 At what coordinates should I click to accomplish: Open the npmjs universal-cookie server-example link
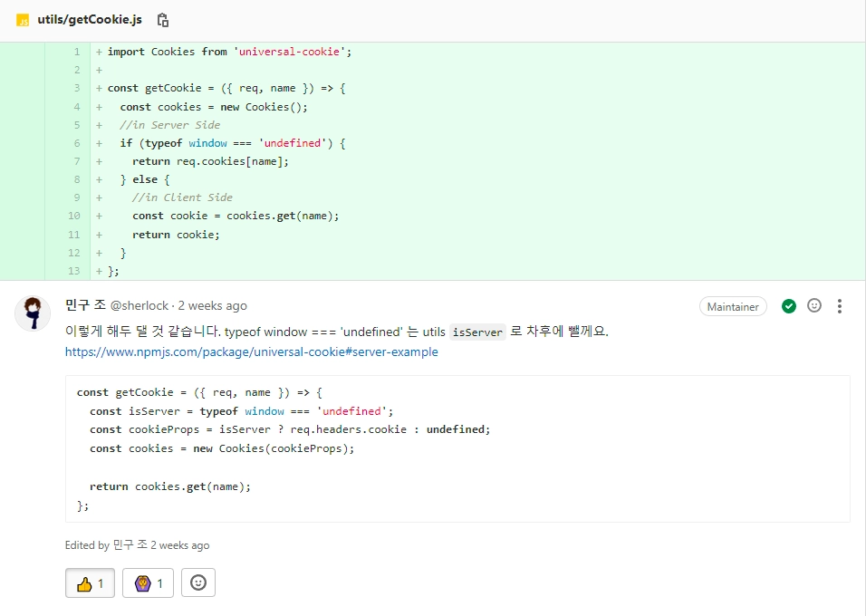point(251,351)
